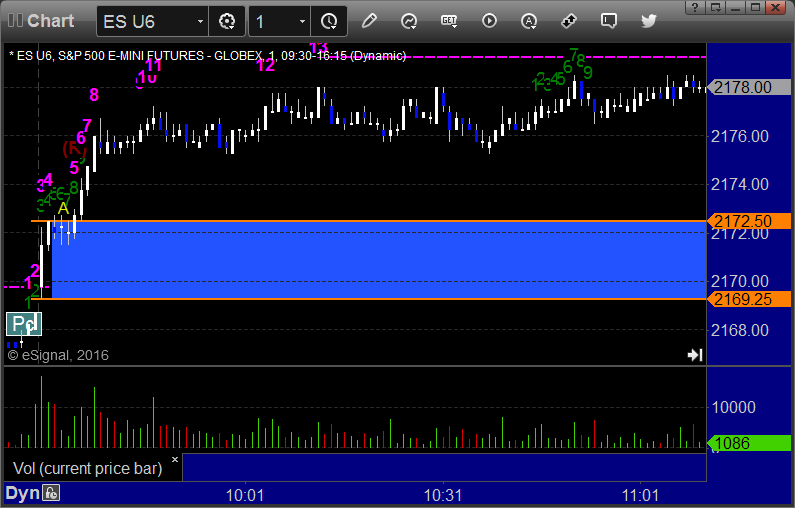Open the alerts circled-A icon

(x=529, y=21)
